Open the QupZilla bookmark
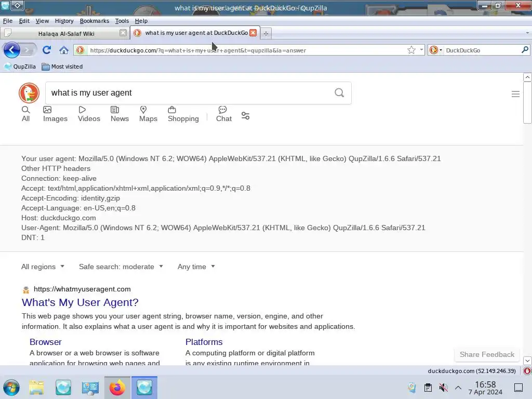 [20, 66]
